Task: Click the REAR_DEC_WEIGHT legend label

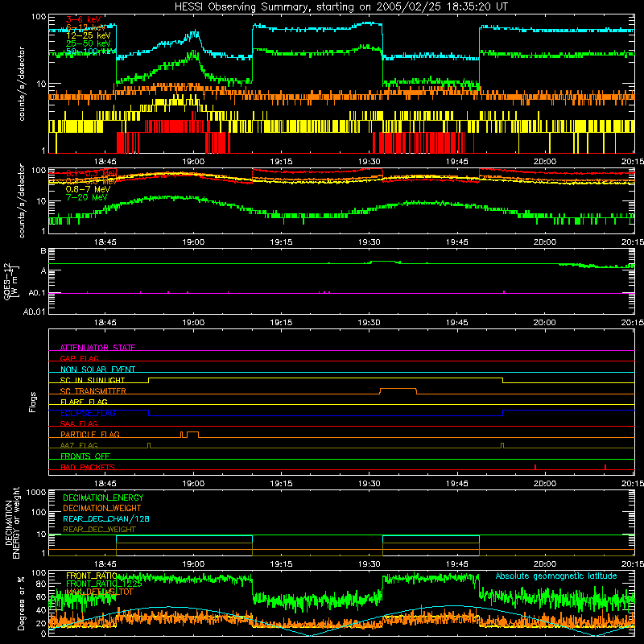Action: point(99,530)
